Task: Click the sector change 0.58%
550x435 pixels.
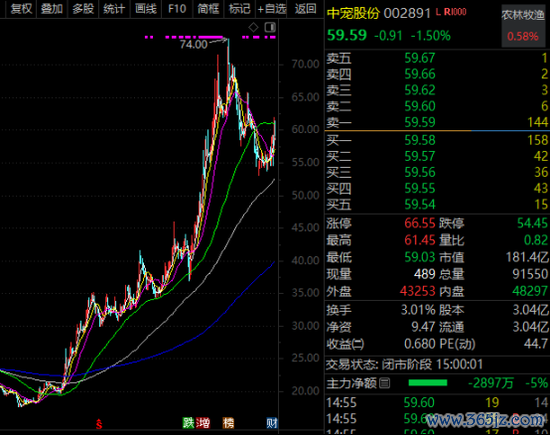Action: point(523,36)
